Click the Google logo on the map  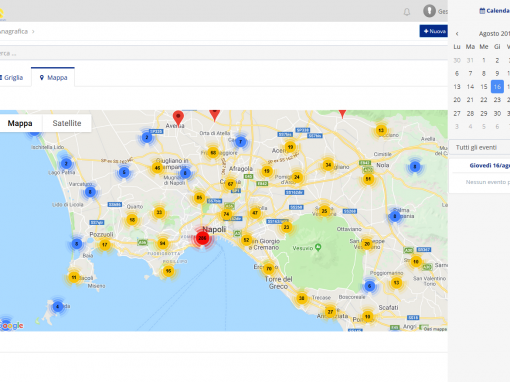coord(12,325)
